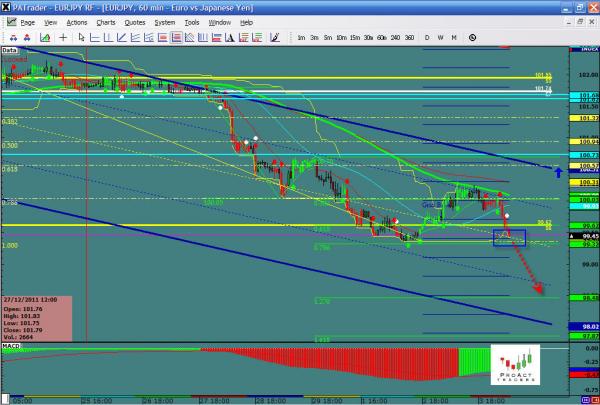
Task: Toggle the daily D timeframe
Action: (x=427, y=37)
